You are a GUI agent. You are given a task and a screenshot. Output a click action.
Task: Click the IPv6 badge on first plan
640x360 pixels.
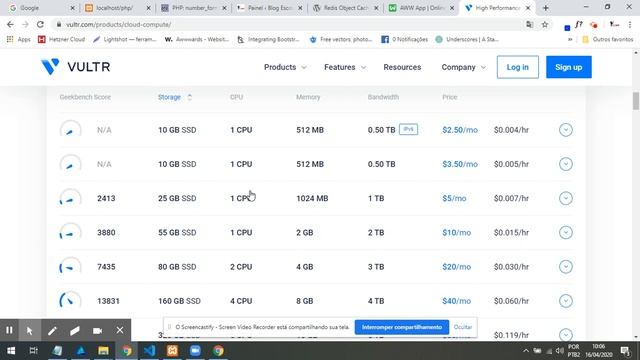[408, 129]
